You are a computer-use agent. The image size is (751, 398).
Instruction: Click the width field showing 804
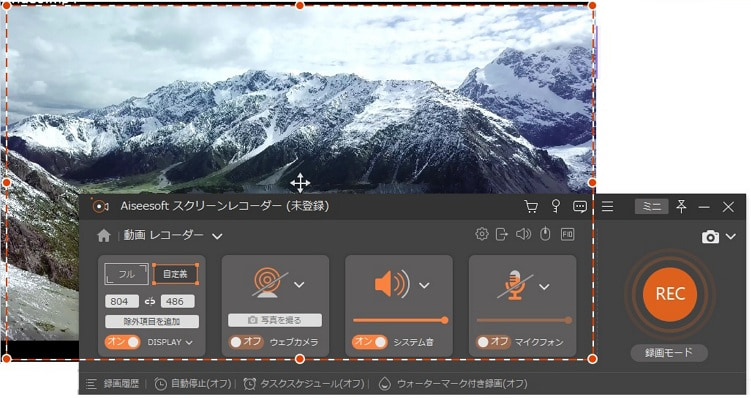(x=122, y=301)
